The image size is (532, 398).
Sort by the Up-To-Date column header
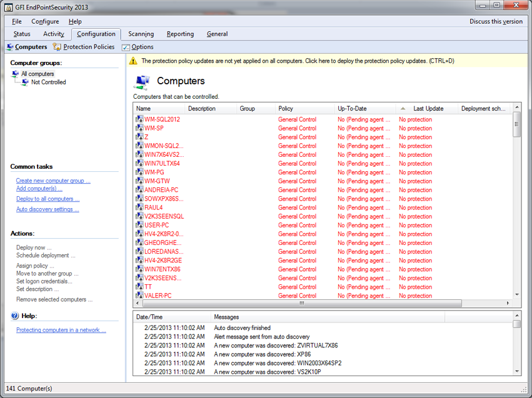point(364,109)
